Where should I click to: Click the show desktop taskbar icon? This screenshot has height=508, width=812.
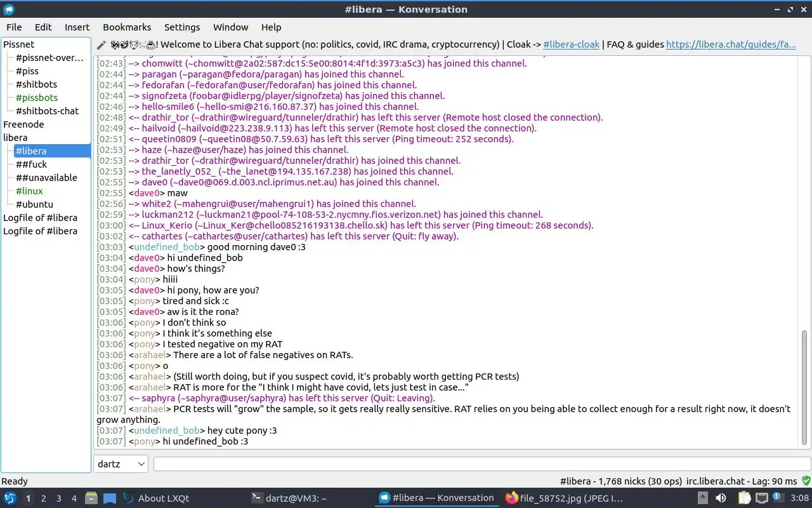[x=110, y=498]
